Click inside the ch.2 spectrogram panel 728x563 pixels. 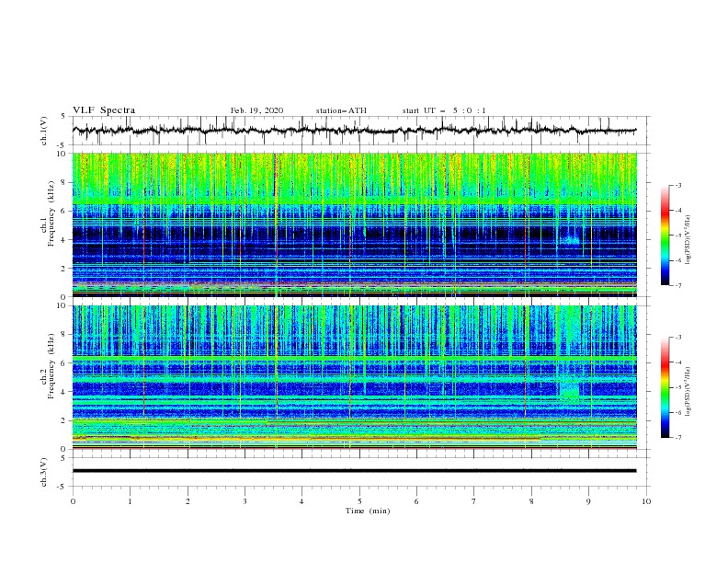click(355, 377)
